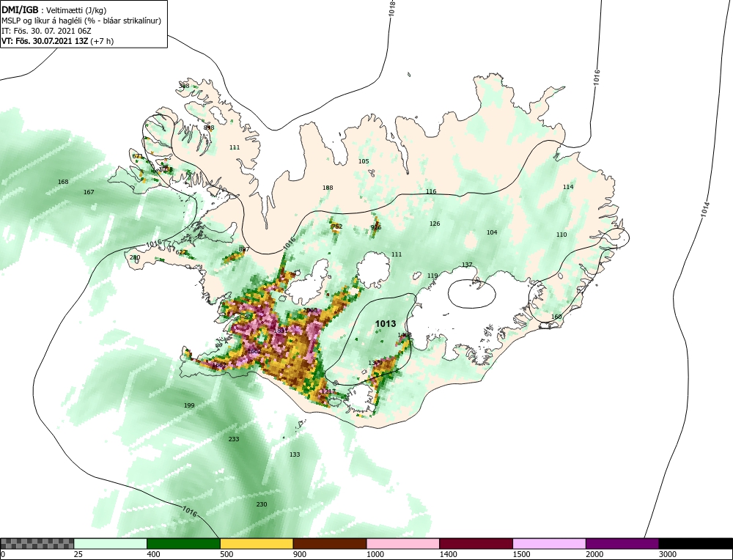This screenshot has width=733, height=560.
Task: Click the map value 898
Action: (x=209, y=127)
